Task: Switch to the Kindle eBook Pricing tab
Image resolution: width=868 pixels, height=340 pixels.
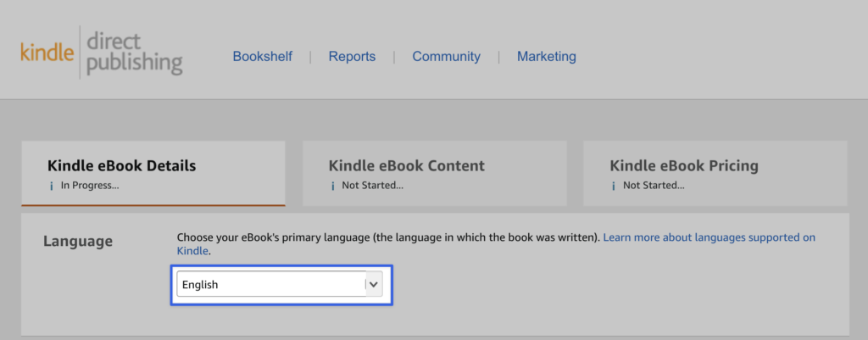Action: pos(715,173)
